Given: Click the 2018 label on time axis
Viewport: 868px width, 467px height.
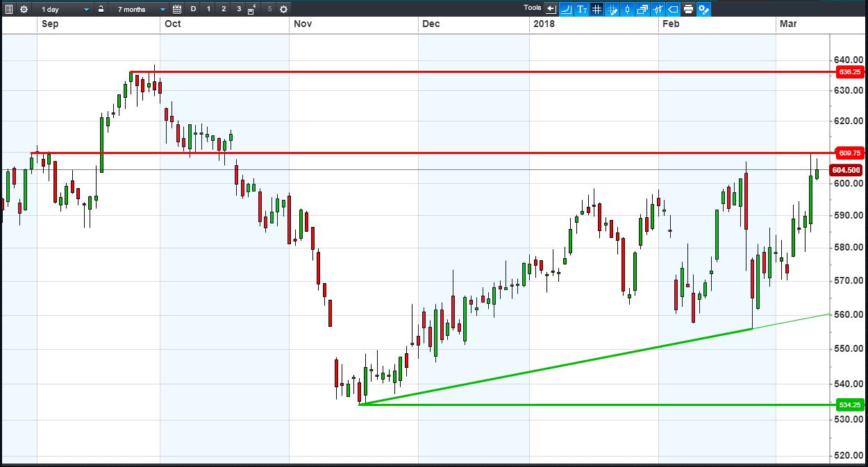Looking at the screenshot, I should pyautogui.click(x=544, y=24).
